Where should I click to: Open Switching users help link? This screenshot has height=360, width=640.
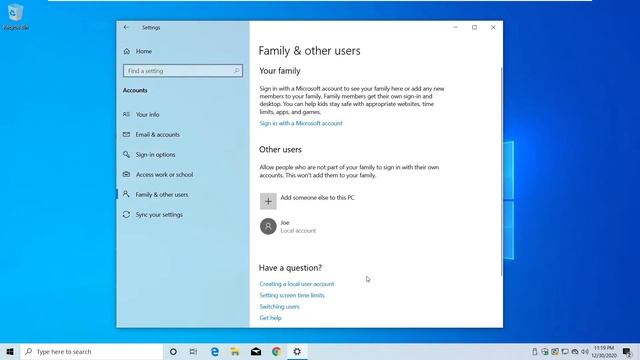tap(279, 307)
